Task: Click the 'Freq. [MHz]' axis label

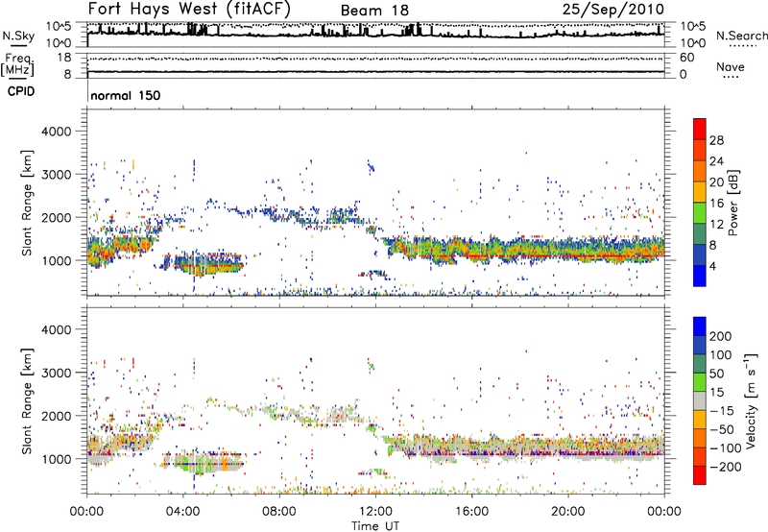Action: click(17, 65)
